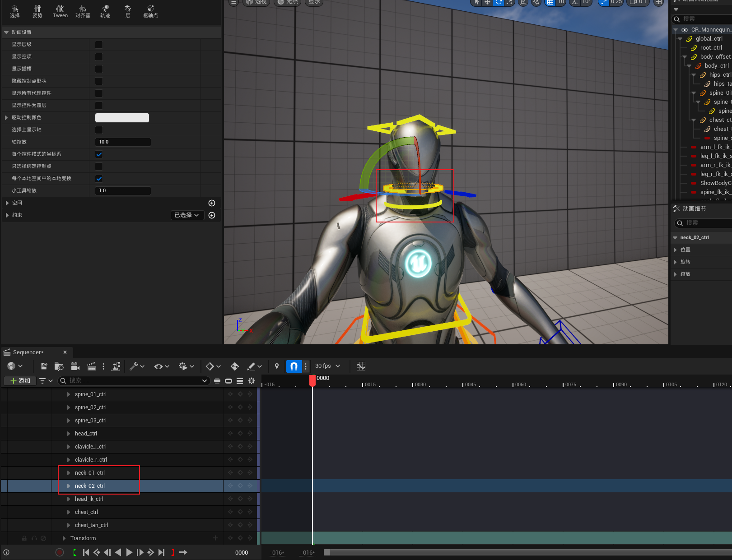
Task: Select the 选择 tool in animation toolbar
Action: point(15,11)
